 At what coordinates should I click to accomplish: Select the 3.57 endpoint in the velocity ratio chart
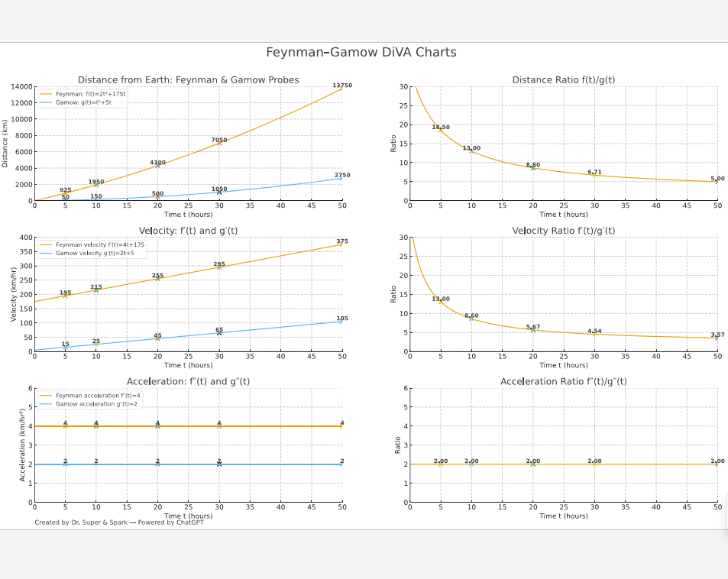(x=717, y=338)
